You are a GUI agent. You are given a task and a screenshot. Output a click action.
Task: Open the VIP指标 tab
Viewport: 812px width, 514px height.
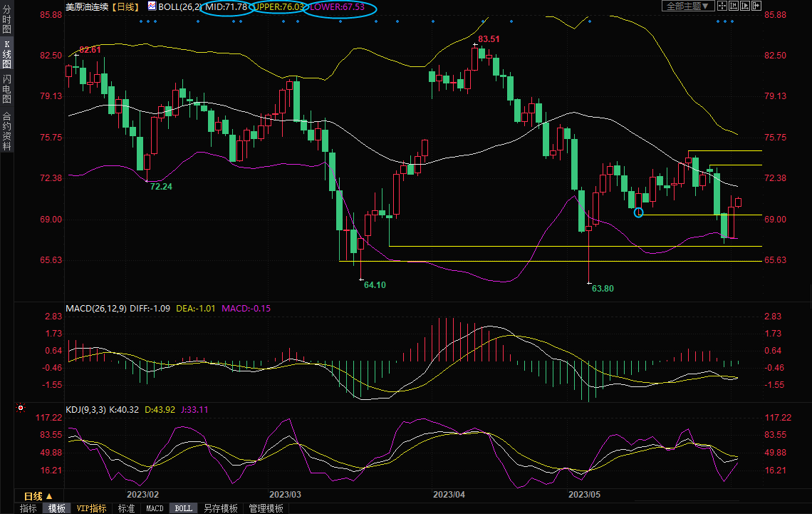pos(91,508)
